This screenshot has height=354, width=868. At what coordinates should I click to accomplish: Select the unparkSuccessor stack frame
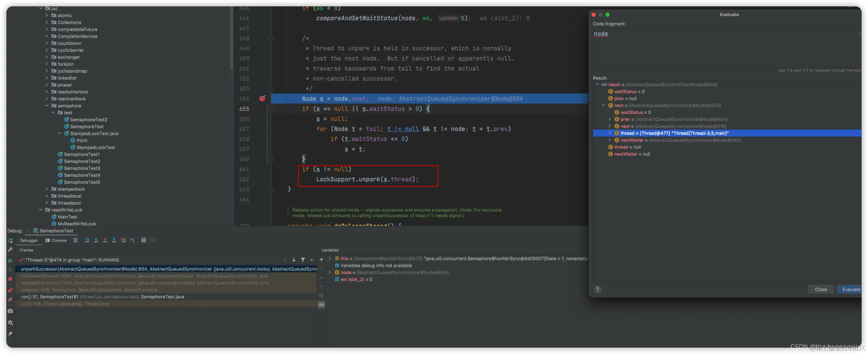[166, 269]
